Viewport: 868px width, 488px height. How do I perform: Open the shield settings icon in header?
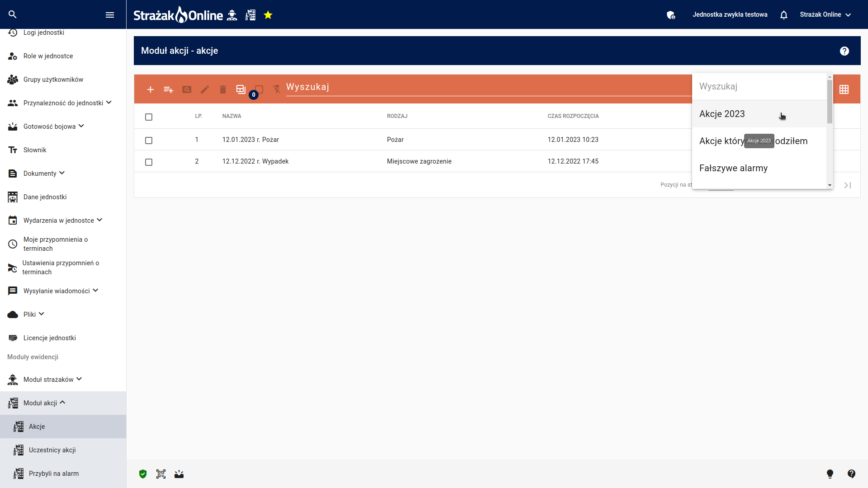click(x=671, y=15)
